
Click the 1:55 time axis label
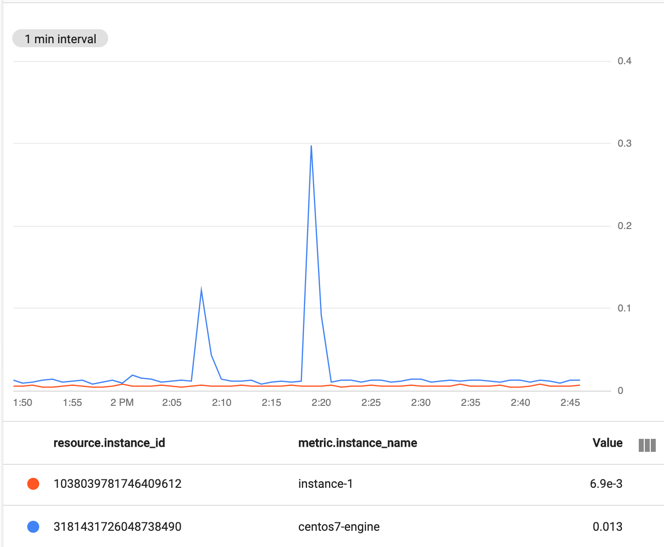[72, 403]
